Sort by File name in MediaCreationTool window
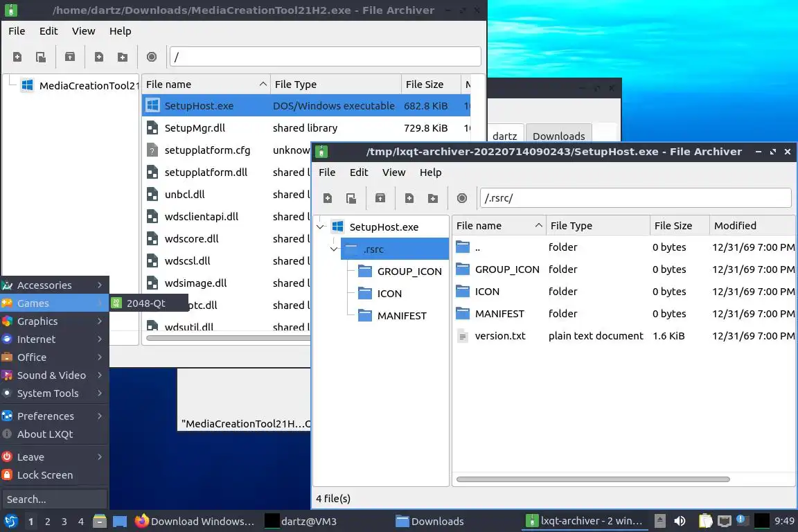 coord(206,85)
